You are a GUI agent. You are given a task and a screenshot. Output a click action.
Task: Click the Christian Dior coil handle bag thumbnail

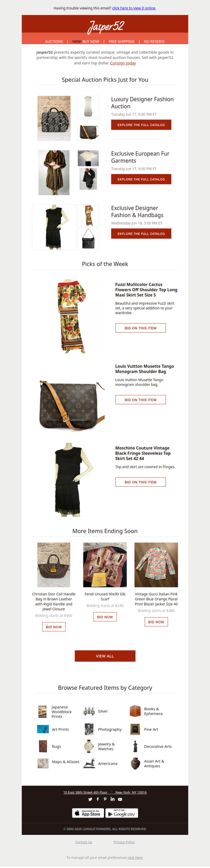tap(54, 565)
